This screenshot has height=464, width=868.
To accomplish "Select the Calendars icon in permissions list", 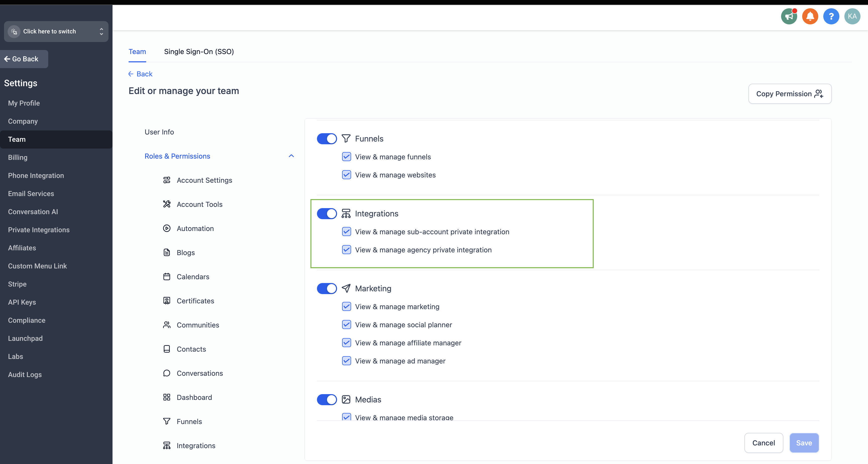I will (x=167, y=276).
